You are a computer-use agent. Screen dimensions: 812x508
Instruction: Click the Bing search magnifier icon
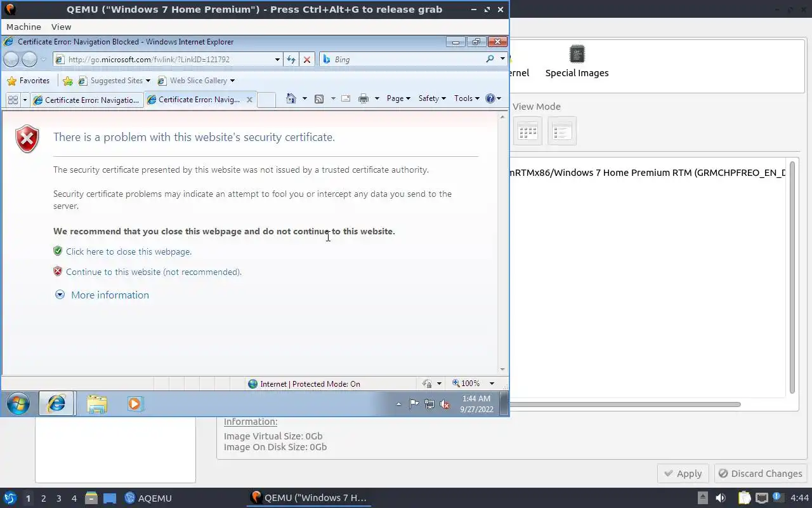490,59
